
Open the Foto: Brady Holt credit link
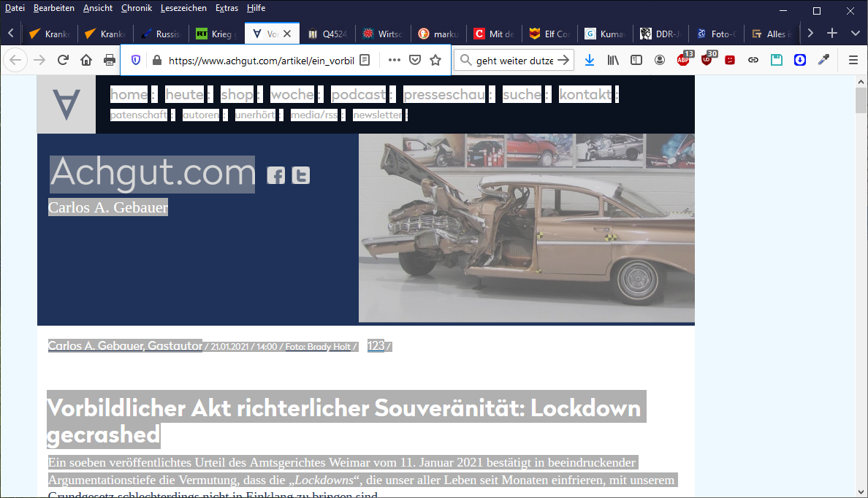[319, 347]
